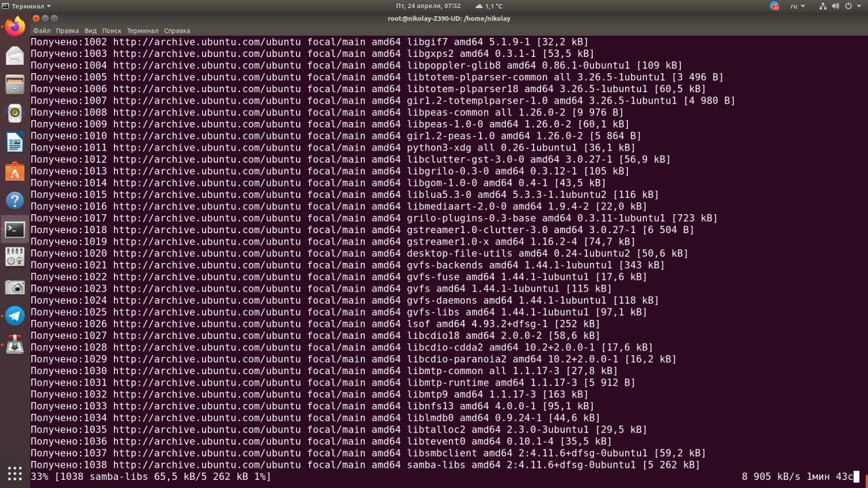This screenshot has width=868, height=488.
Task: Launch Thunderbird mail from the dock
Action: point(15,56)
